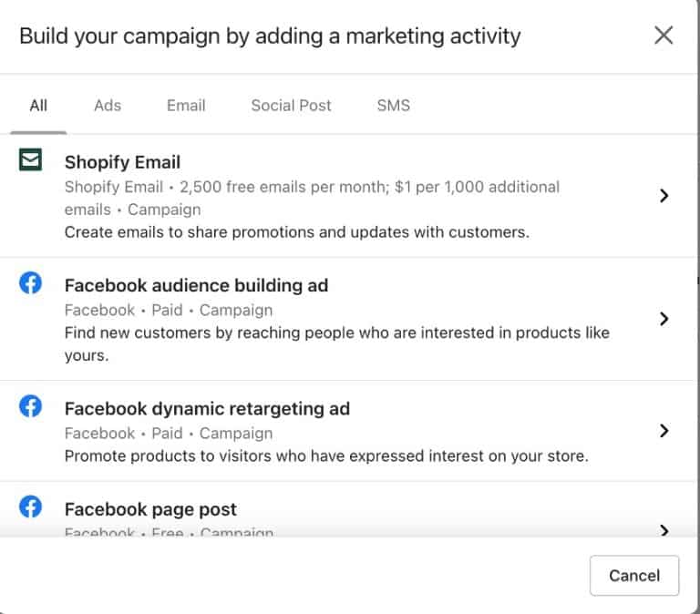Select the Social Post tab
The width and height of the screenshot is (700, 614).
292,106
